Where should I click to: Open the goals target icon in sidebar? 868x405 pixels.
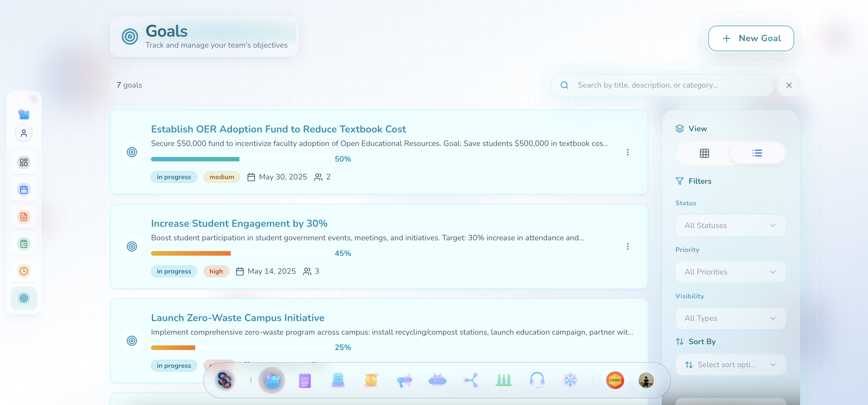coord(24,298)
